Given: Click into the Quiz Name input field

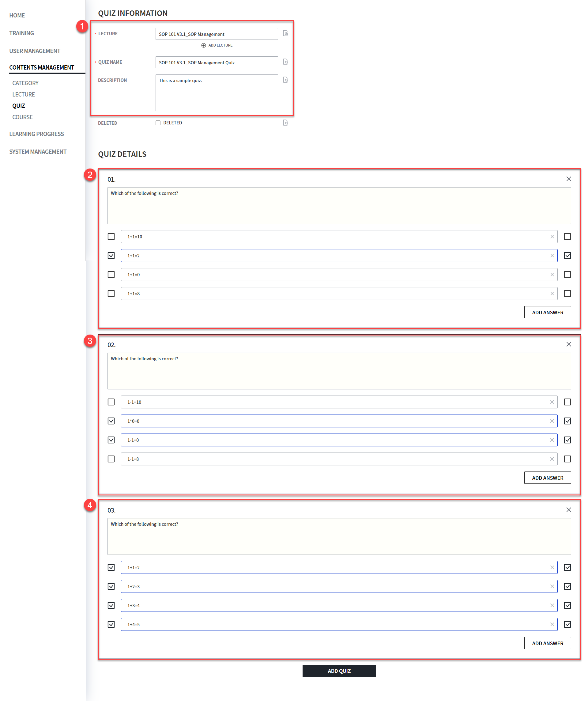Looking at the screenshot, I should 216,63.
